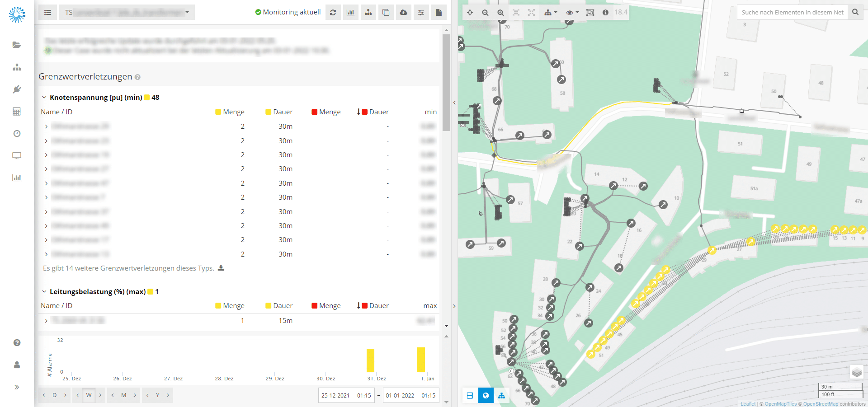Open the map layers control
The width and height of the screenshot is (868, 407).
[856, 373]
